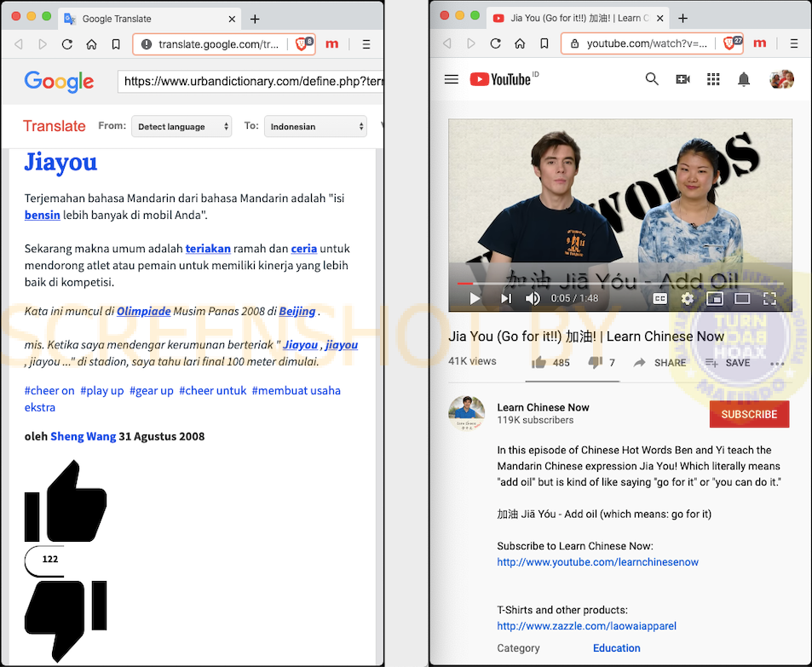Reload the Google Translate browser window
This screenshot has width=812, height=667.
click(x=66, y=44)
